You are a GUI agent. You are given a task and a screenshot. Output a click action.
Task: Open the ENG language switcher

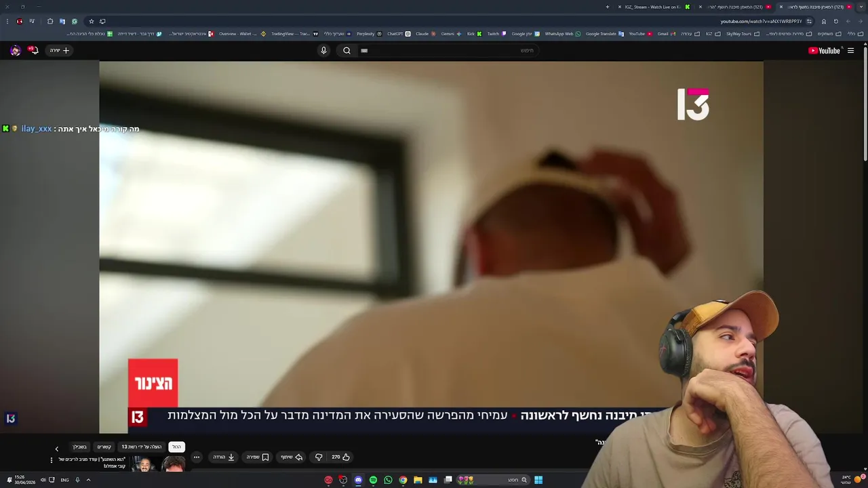point(64,480)
